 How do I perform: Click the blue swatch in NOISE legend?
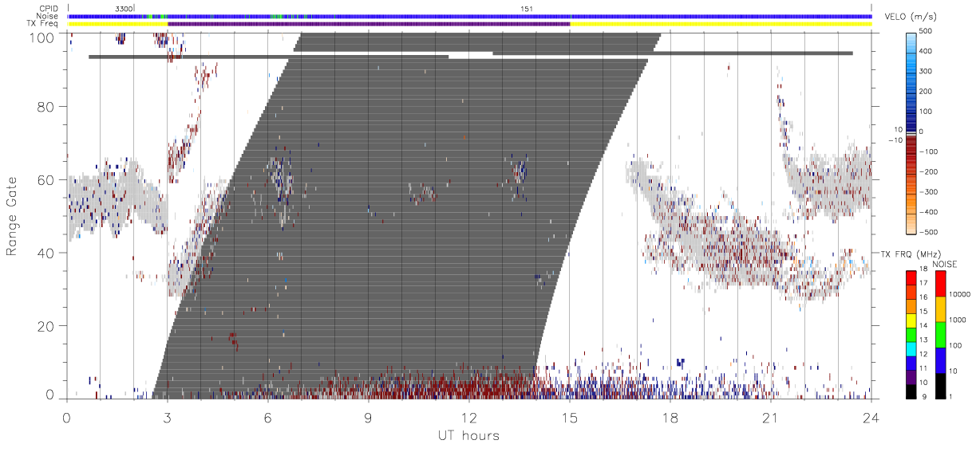pos(941,360)
